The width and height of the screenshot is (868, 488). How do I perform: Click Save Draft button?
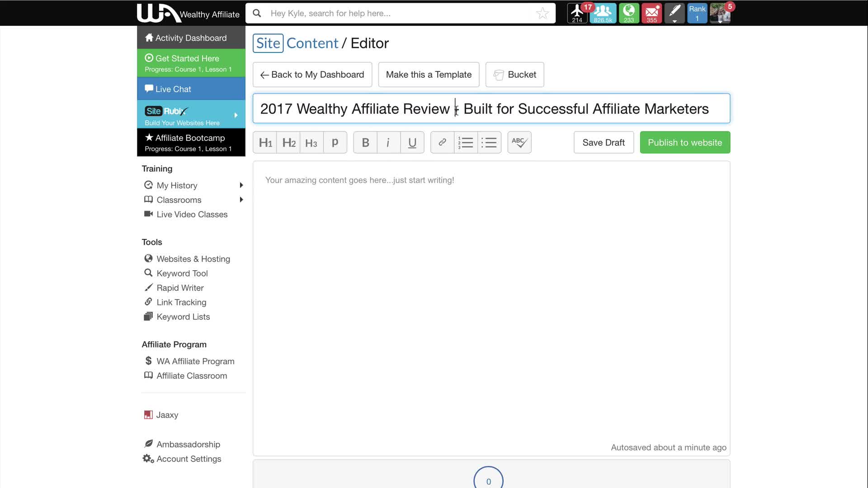(x=604, y=142)
